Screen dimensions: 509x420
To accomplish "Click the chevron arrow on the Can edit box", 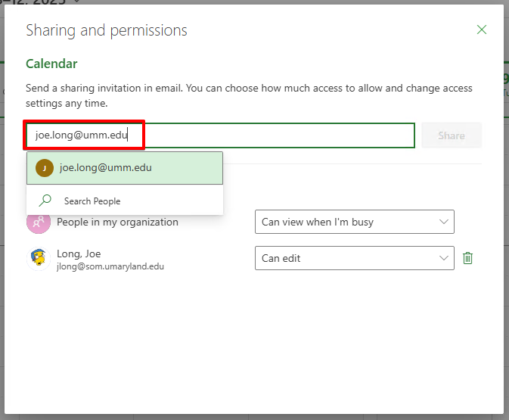I will (x=443, y=258).
